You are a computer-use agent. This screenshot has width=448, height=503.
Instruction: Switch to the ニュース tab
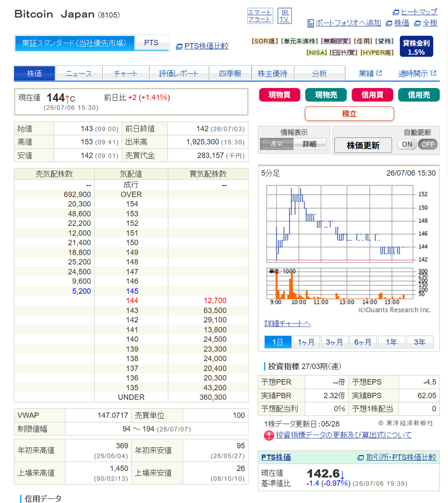tap(78, 73)
